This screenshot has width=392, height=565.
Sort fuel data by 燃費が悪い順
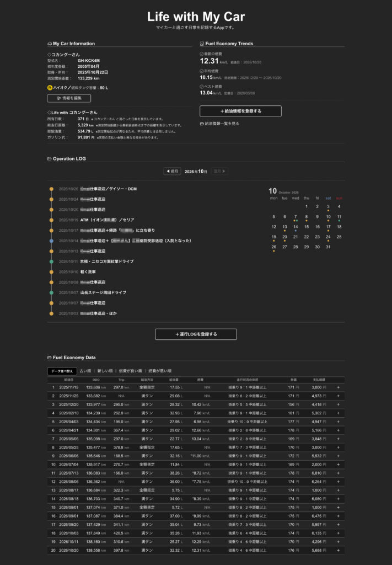click(x=160, y=371)
